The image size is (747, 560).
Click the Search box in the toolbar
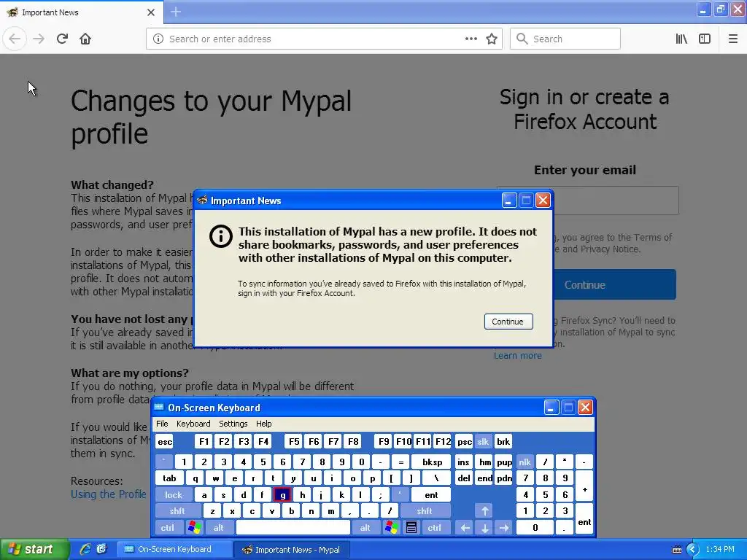point(565,39)
